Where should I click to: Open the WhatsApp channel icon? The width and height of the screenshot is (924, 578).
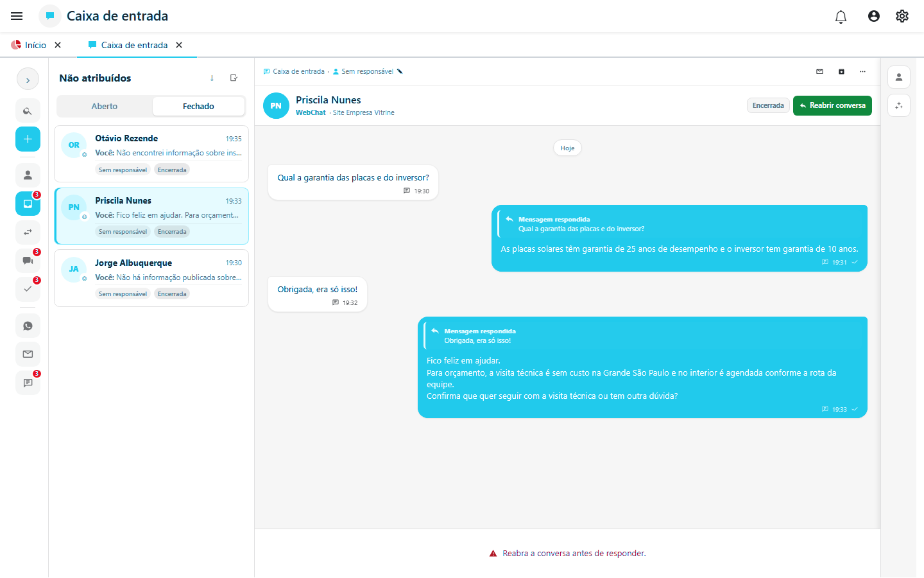point(28,326)
